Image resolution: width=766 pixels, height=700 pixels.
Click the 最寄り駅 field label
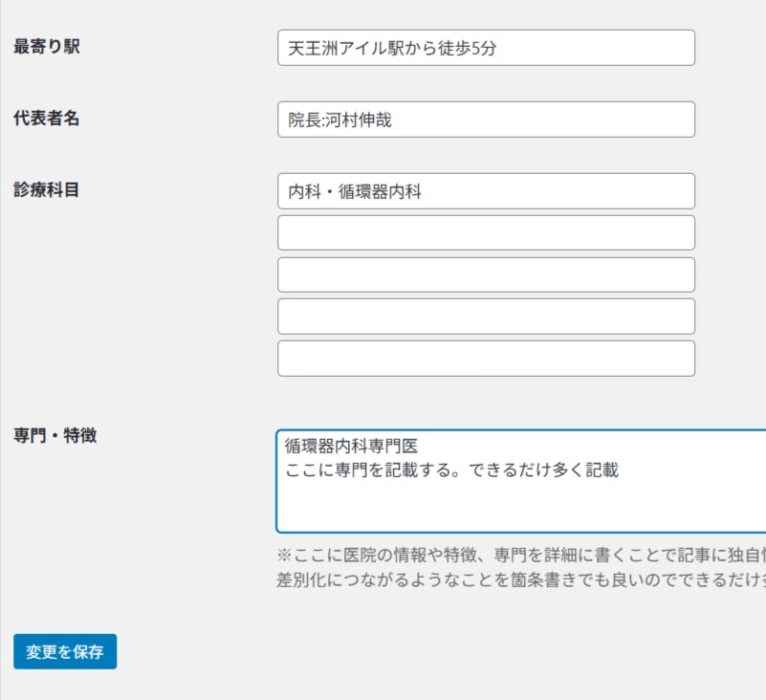click(x=47, y=47)
